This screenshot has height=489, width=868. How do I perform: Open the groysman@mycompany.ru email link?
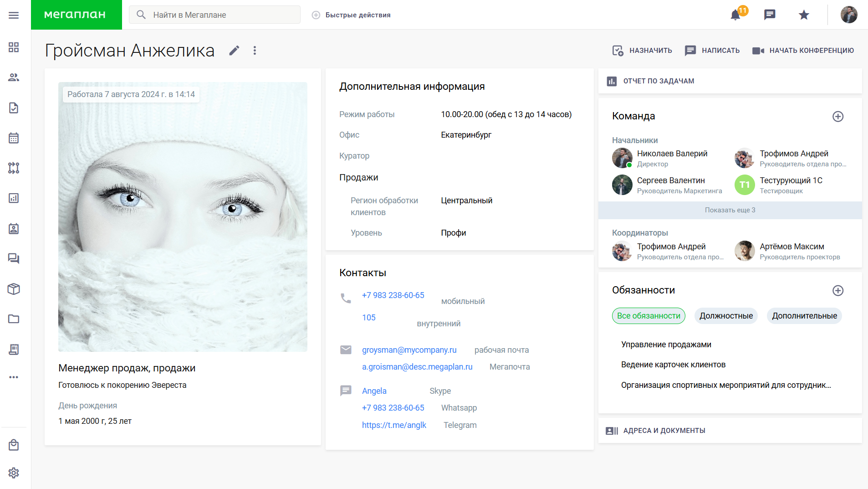(409, 350)
